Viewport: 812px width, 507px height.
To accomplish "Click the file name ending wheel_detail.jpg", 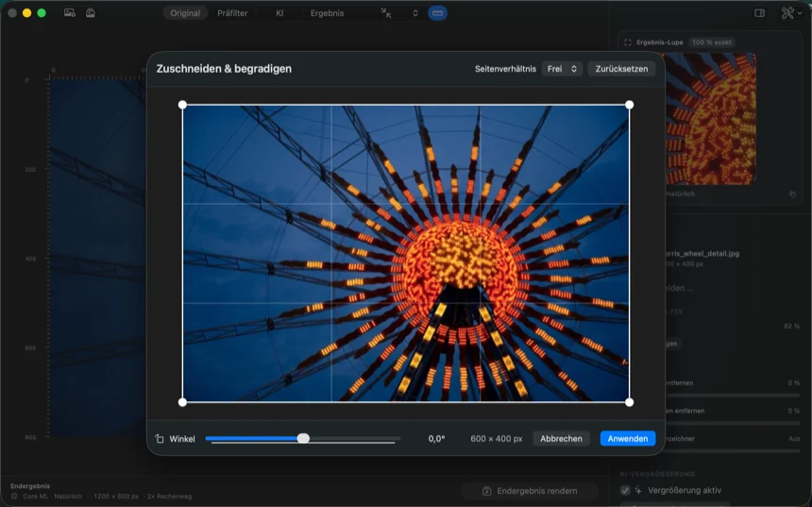I will coord(702,254).
